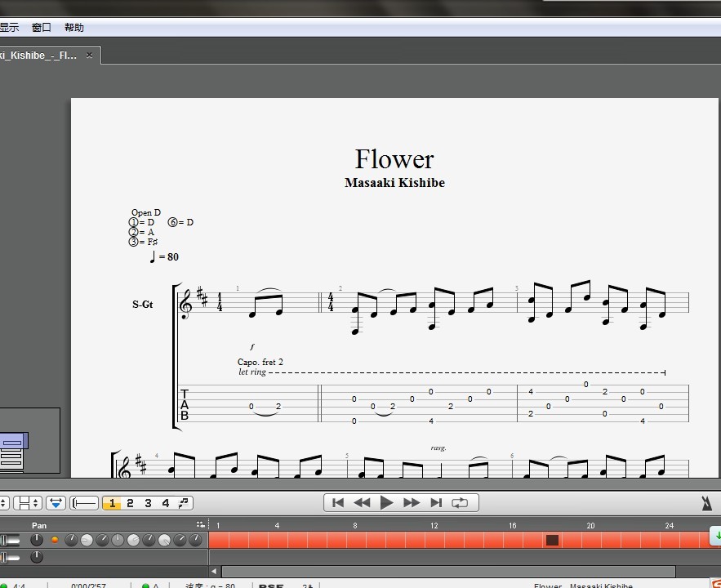Click bar 12 on the timeline ruler
This screenshot has height=588, width=721.
(434, 525)
